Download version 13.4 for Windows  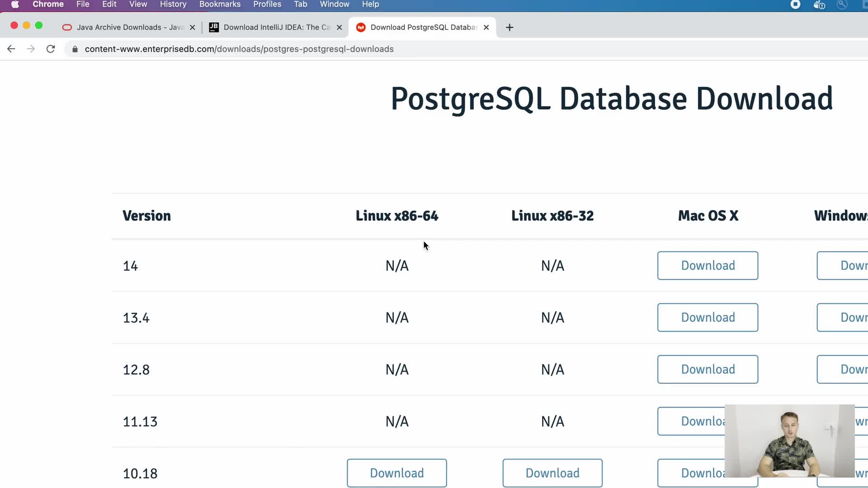(843, 318)
